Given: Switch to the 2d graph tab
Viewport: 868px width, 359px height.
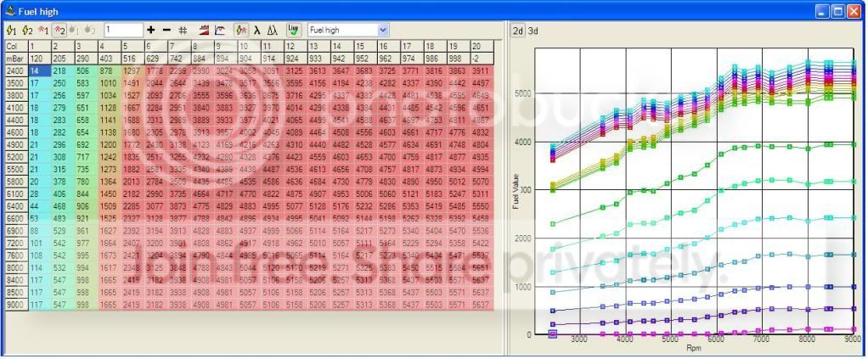Looking at the screenshot, I should point(517,31).
